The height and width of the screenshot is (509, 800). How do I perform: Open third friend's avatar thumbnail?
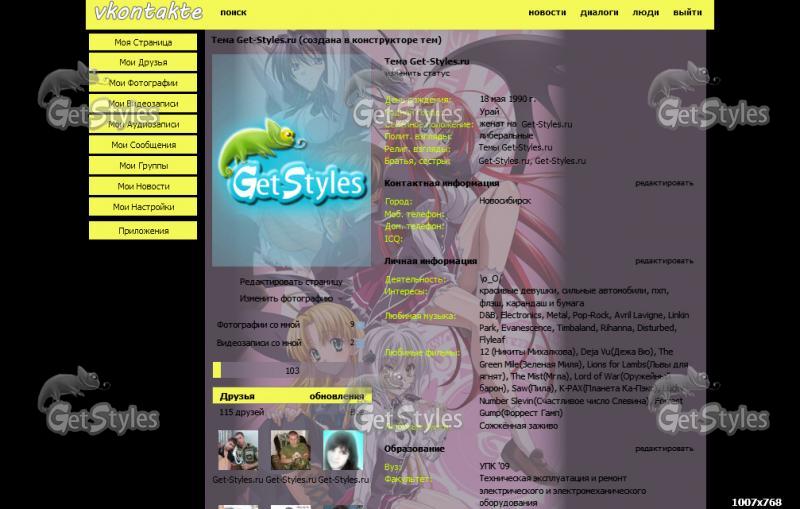pyautogui.click(x=343, y=450)
